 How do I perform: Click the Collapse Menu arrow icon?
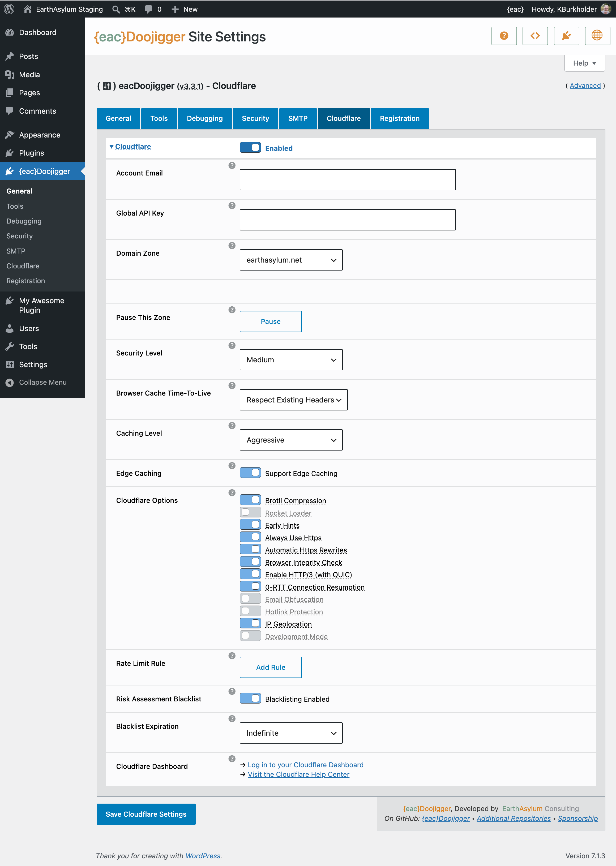point(10,383)
